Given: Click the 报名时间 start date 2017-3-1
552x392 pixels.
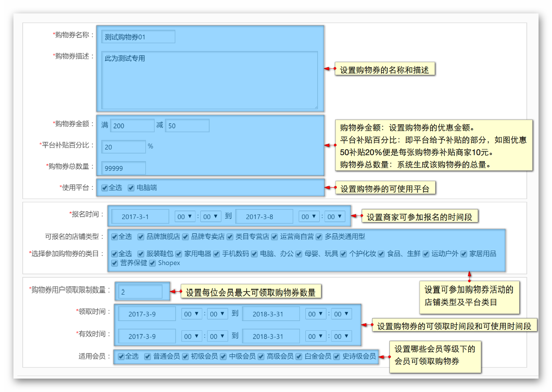Looking at the screenshot, I should (140, 217).
